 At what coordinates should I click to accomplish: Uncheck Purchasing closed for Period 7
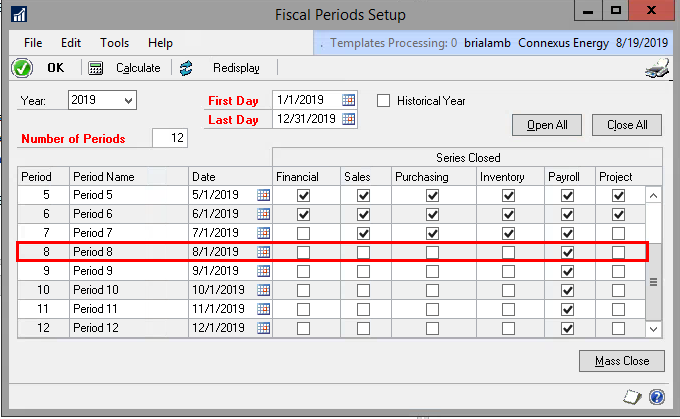(x=432, y=233)
